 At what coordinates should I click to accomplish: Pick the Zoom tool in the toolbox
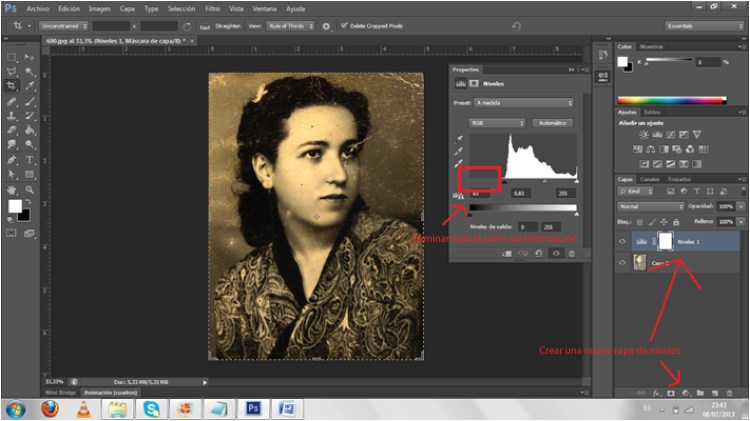[29, 188]
